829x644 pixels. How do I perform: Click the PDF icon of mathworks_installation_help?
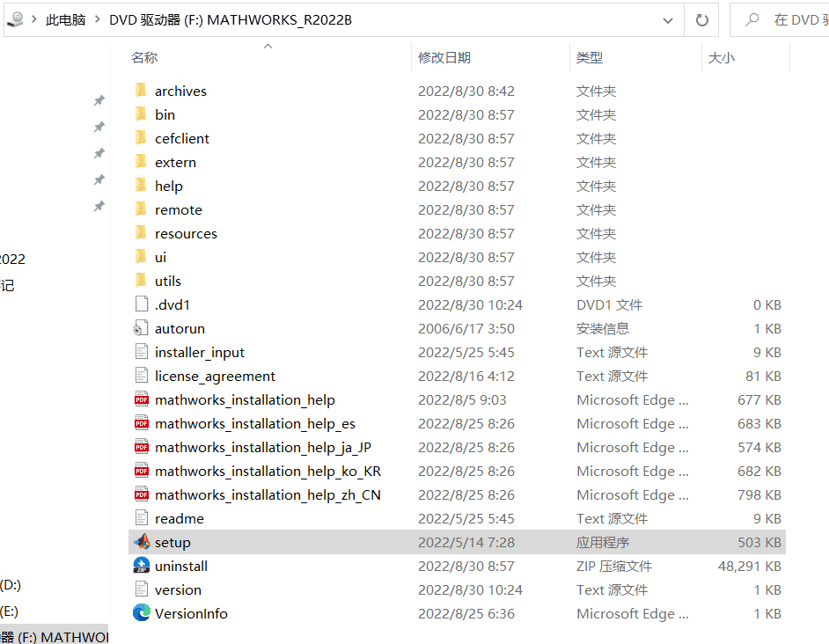tap(141, 399)
